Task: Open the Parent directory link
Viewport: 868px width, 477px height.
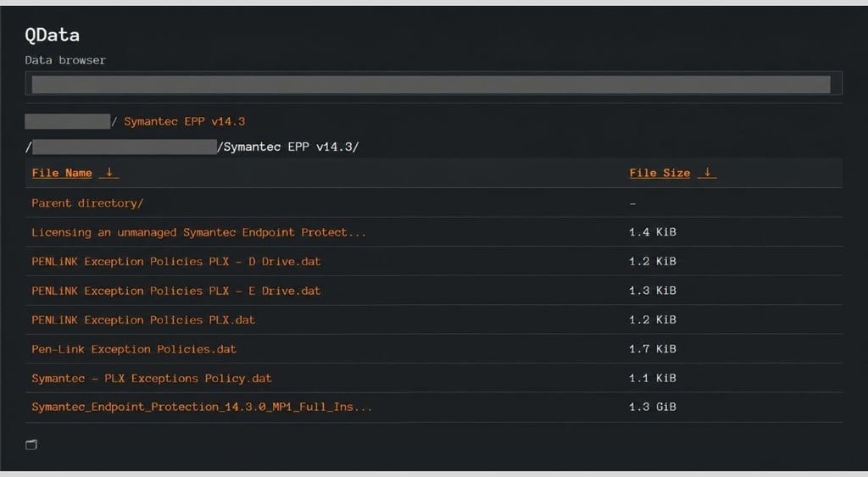Action: [87, 203]
